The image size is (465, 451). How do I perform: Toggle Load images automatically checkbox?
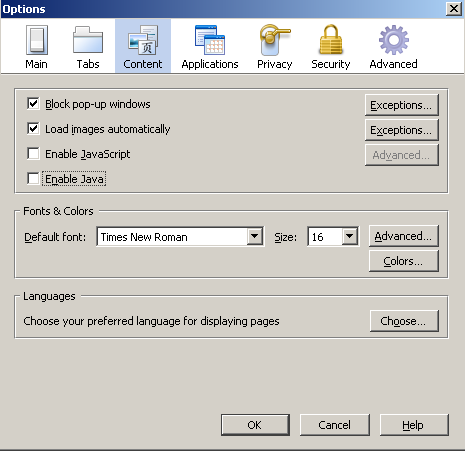33,129
